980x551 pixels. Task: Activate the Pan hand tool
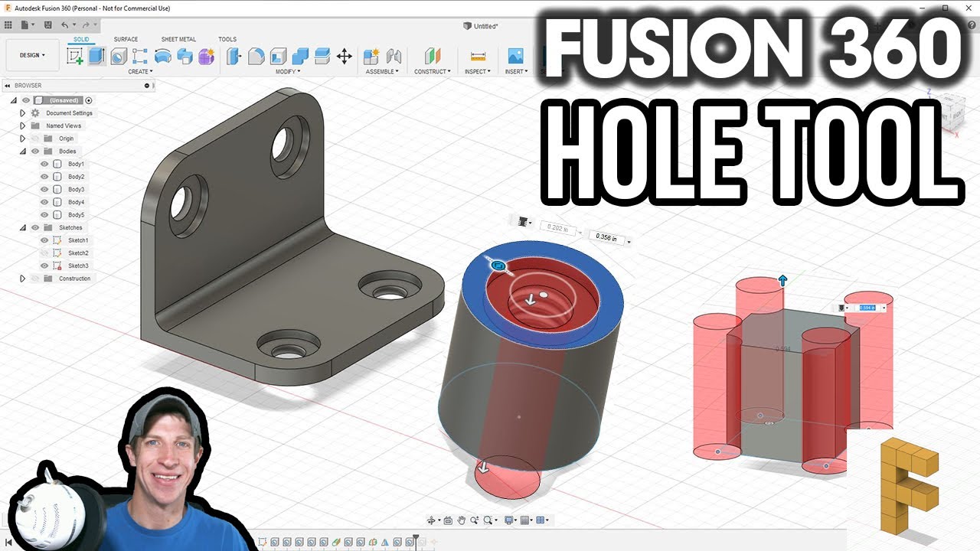point(462,520)
